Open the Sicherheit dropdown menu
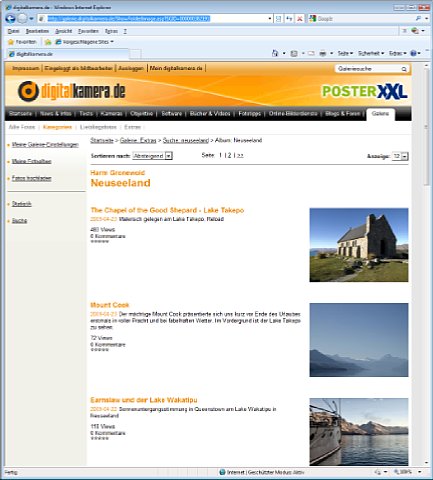 point(371,53)
